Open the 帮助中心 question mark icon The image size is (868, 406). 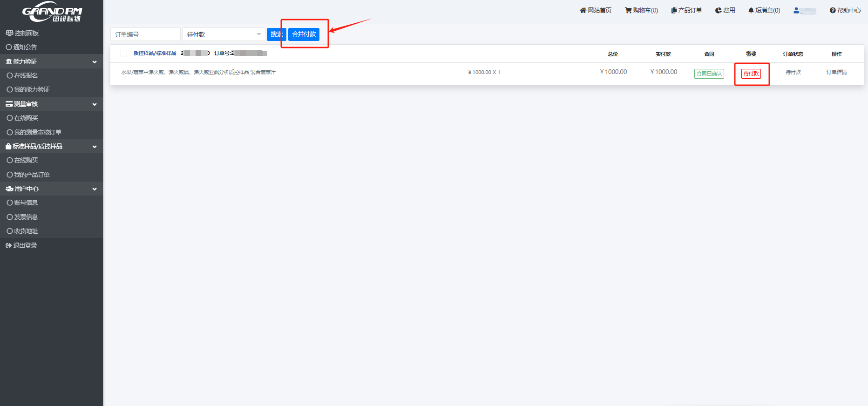click(x=833, y=10)
